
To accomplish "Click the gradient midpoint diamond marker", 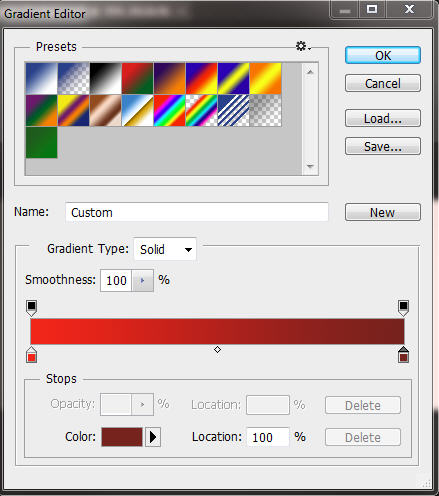I will click(217, 349).
